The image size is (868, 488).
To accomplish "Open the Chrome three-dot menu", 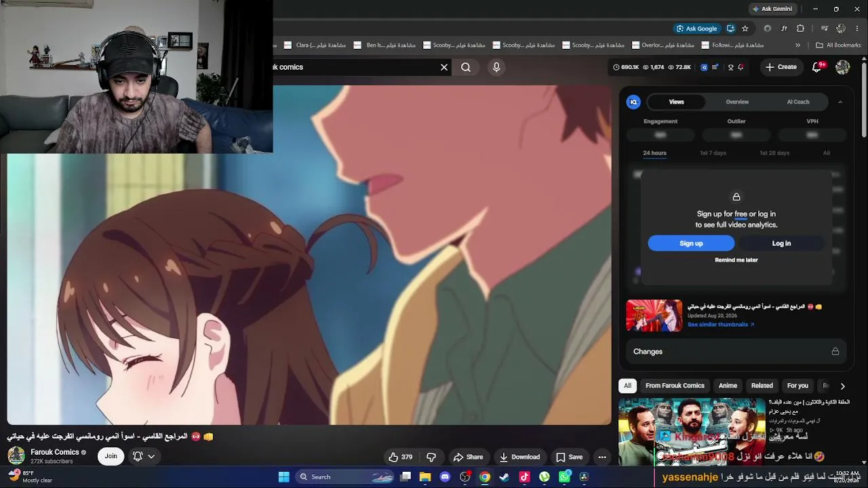I will (858, 28).
